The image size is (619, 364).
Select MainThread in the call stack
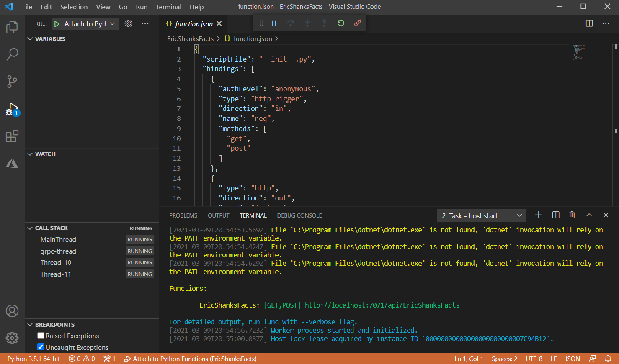click(58, 240)
